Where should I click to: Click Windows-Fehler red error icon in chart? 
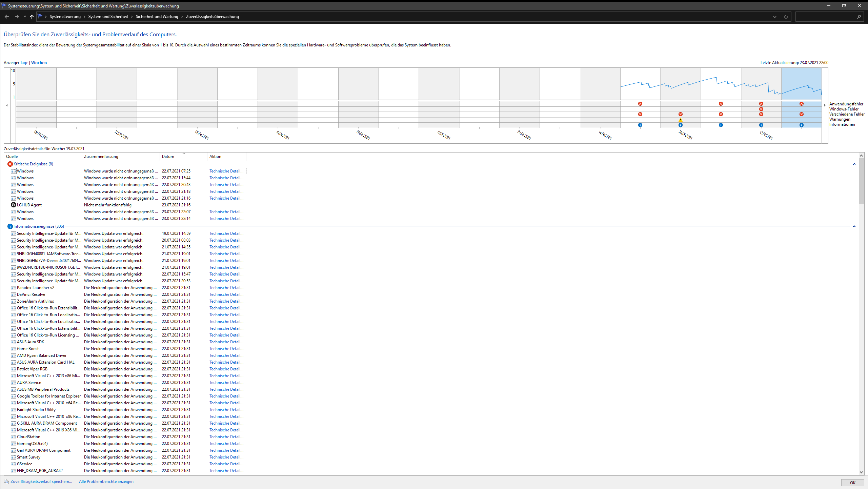pyautogui.click(x=761, y=109)
